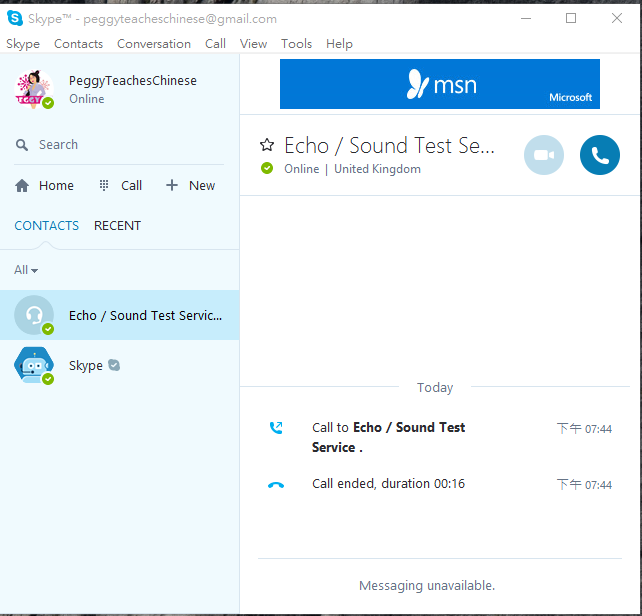Close the Skype window
Screen dimensions: 642x616
(617, 18)
